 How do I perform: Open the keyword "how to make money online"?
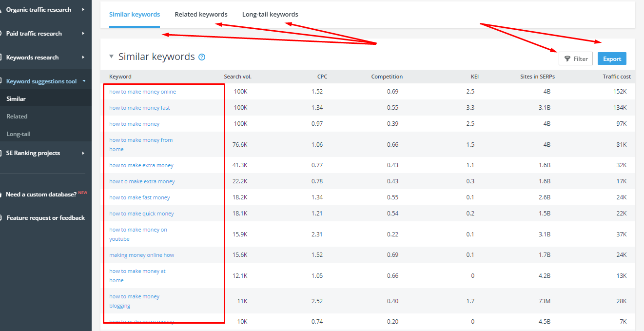142,91
